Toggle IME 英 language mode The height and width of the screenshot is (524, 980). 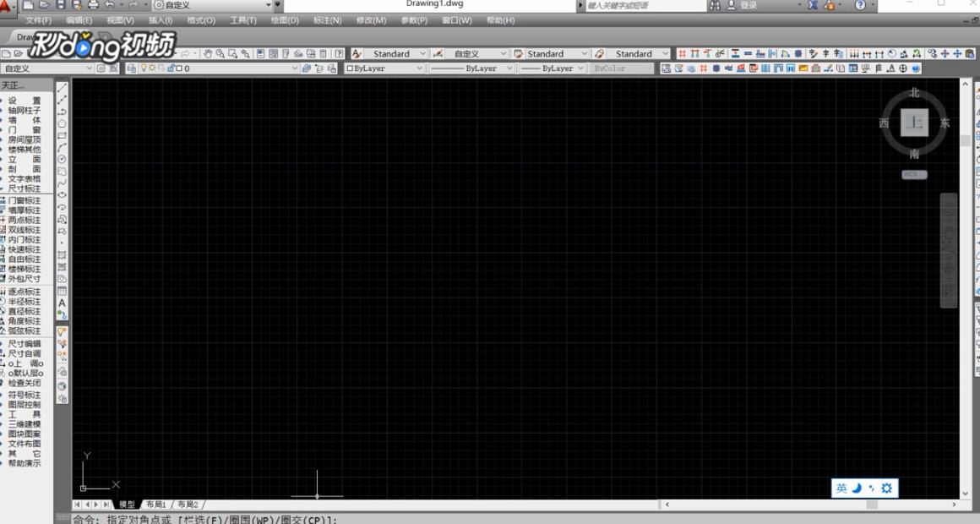coord(841,488)
